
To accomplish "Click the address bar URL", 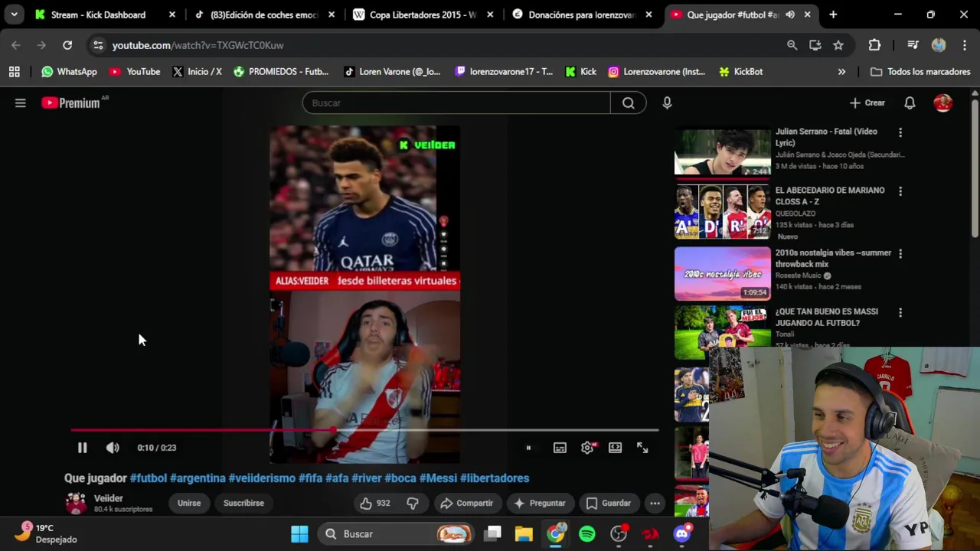I will coord(198,45).
